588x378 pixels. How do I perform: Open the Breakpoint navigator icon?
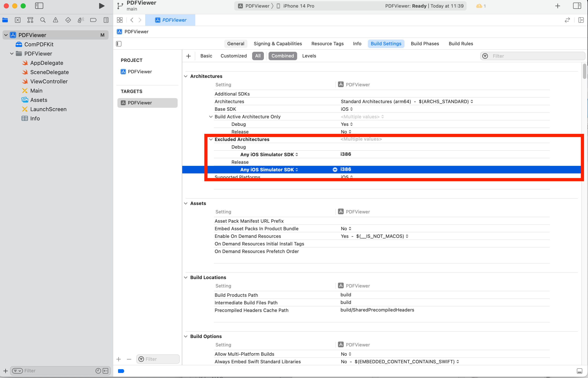tap(93, 20)
